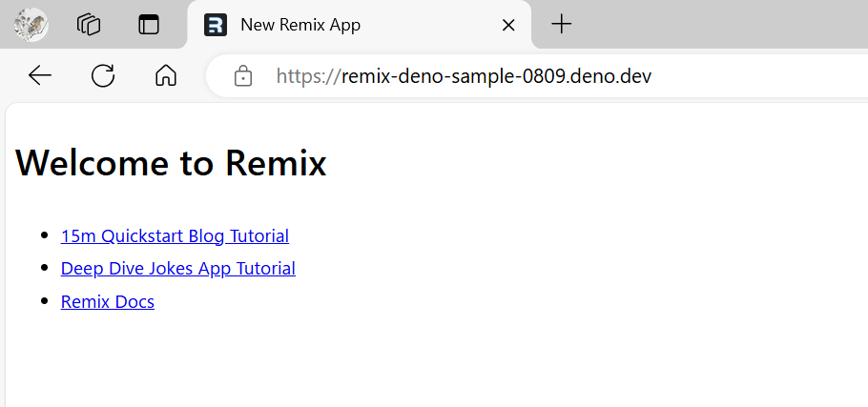Open 15m Quickstart Blog Tutorial link
The height and width of the screenshot is (407, 868).
point(175,236)
